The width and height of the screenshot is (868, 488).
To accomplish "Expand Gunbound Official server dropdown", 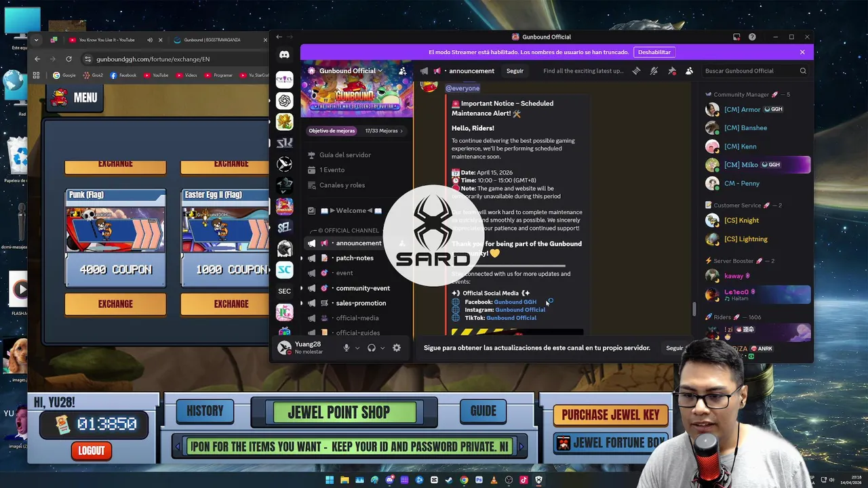I will [380, 70].
